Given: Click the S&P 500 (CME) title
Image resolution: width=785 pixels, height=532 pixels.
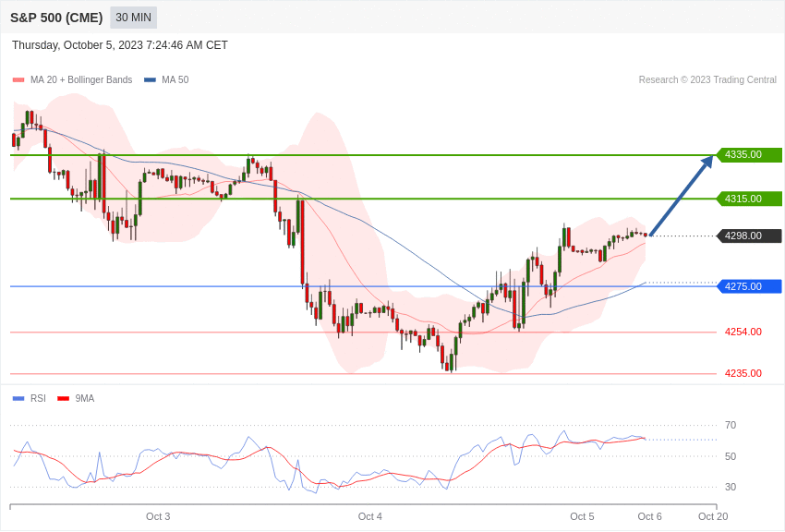Looking at the screenshot, I should [x=56, y=18].
